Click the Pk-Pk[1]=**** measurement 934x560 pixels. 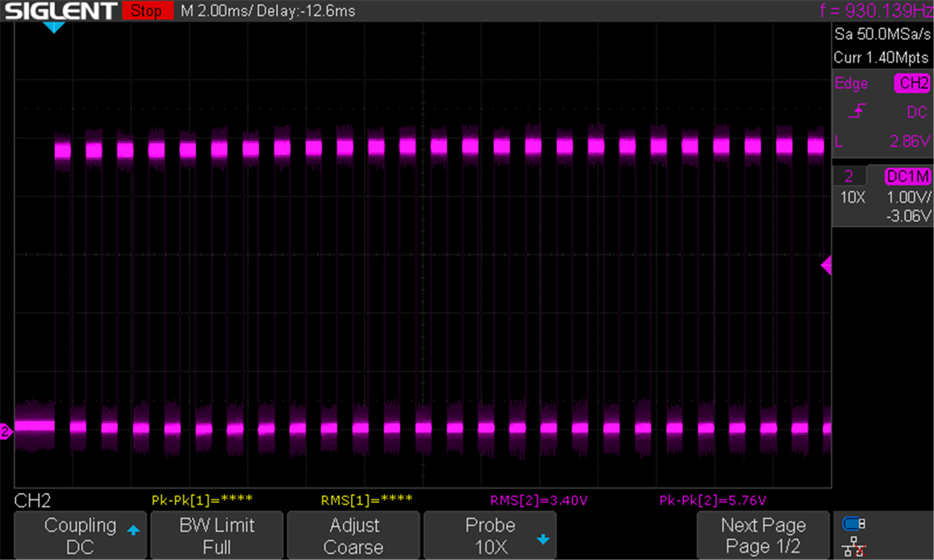[x=202, y=500]
